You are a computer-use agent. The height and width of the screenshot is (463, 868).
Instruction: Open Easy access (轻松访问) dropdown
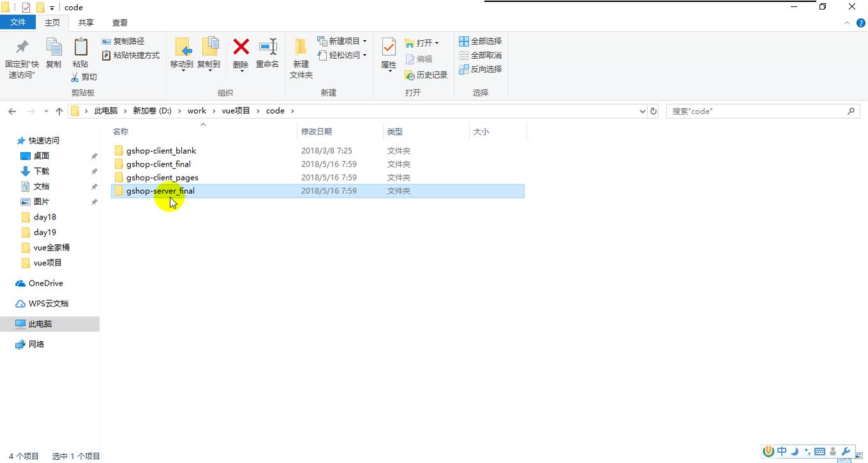click(342, 55)
